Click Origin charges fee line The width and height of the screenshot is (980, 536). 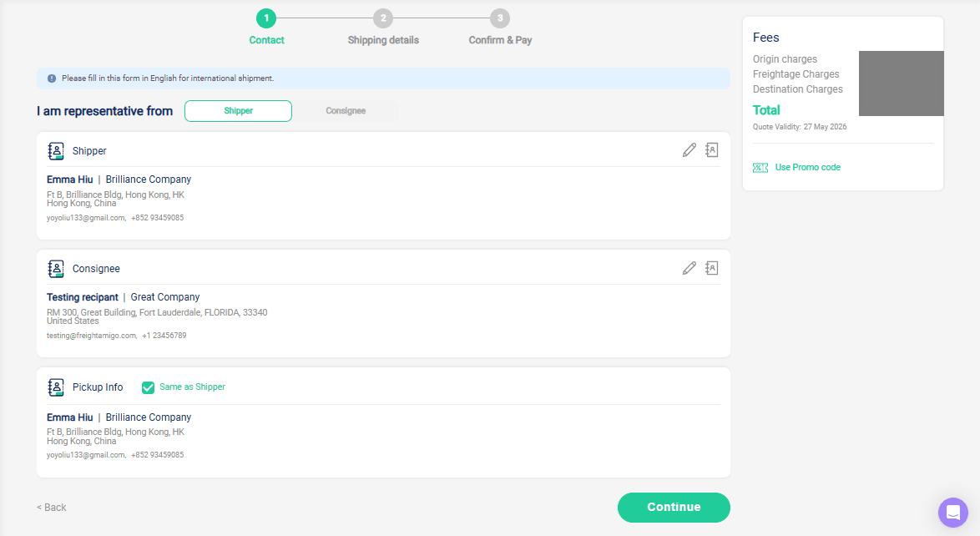(x=785, y=58)
